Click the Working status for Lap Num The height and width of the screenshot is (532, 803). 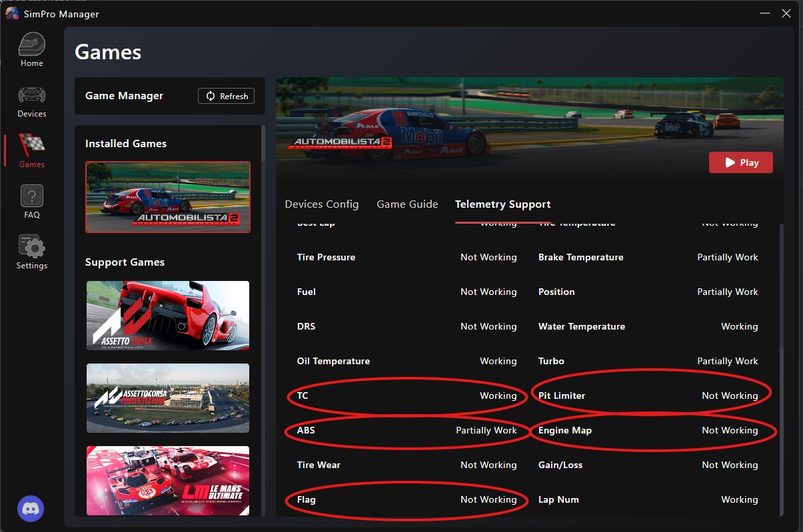[x=740, y=499]
